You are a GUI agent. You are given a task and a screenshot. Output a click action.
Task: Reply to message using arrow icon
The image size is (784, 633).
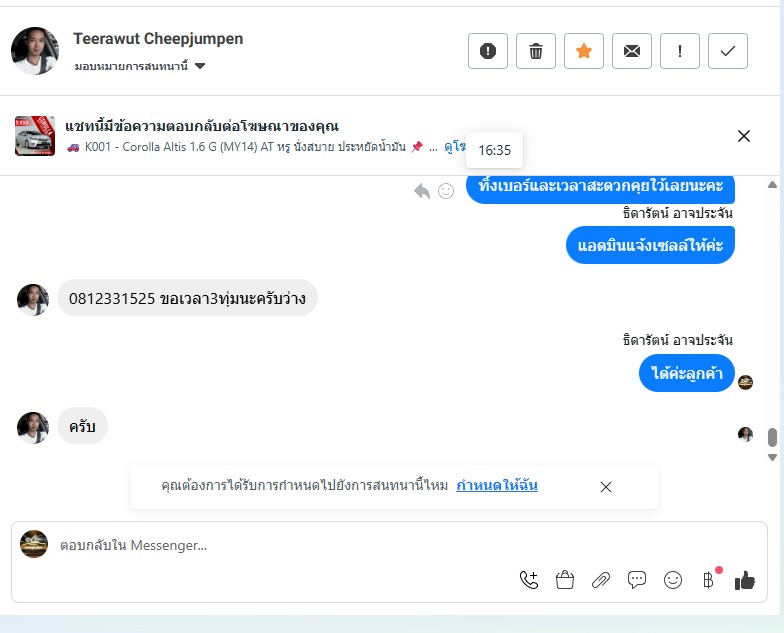coord(422,190)
